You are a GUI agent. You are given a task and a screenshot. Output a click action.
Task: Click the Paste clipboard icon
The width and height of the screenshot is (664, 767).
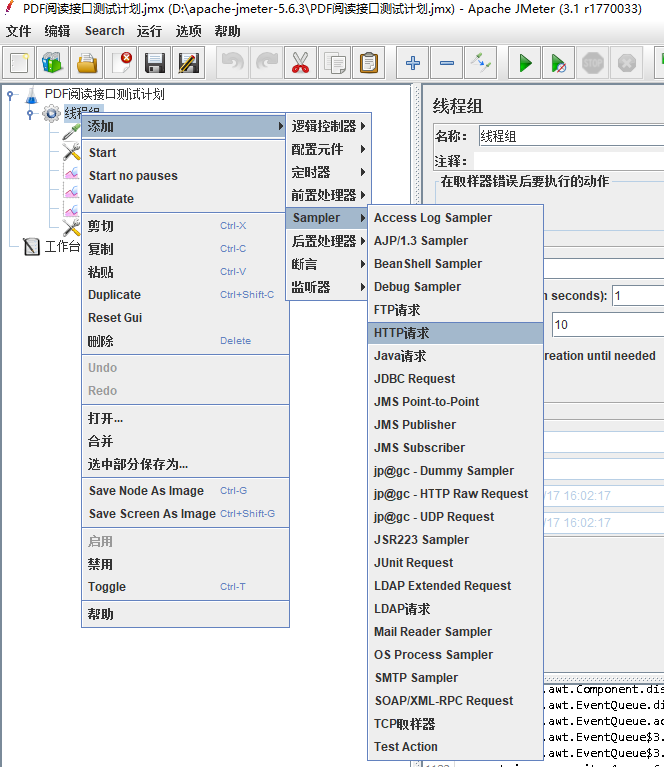click(369, 63)
